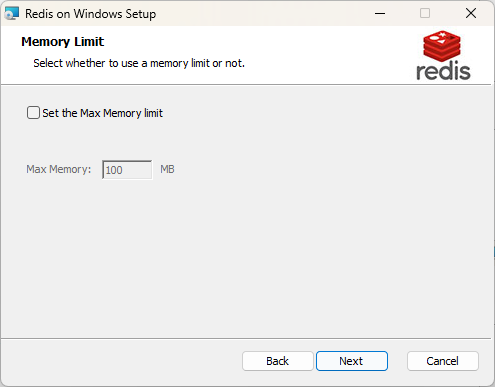The width and height of the screenshot is (495, 387).
Task: Abort installation with the Cancel button
Action: (x=443, y=361)
